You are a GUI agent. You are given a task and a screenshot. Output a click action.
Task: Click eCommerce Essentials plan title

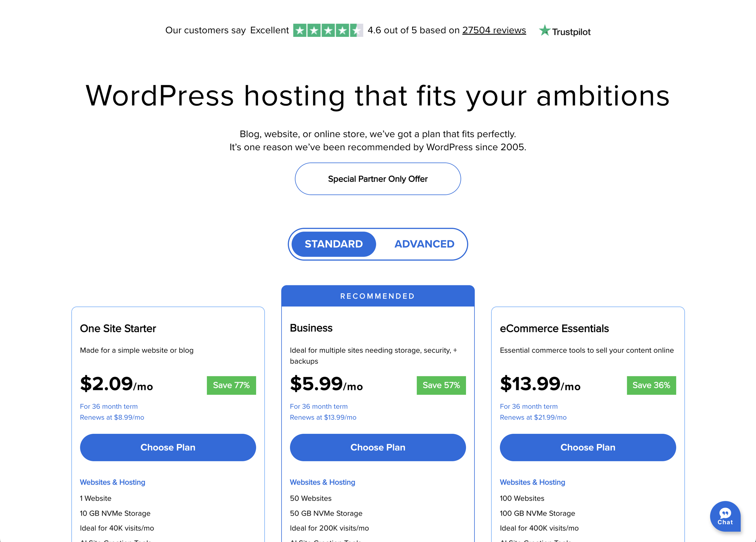click(x=554, y=329)
